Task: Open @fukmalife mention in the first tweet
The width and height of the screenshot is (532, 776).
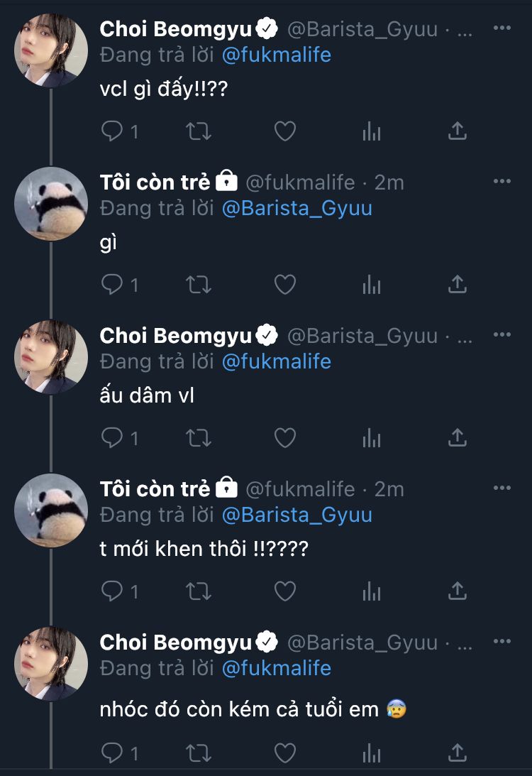Action: 277,55
